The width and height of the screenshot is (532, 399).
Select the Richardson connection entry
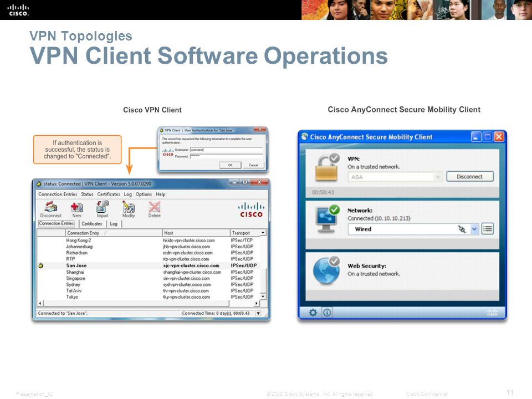(149, 253)
